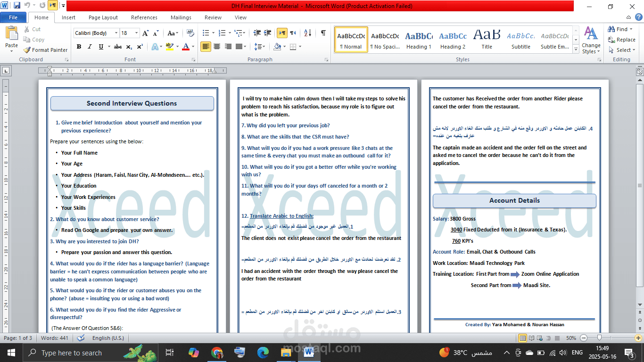The image size is (644, 362).
Task: Click the Replace button in Editing
Action: pyautogui.click(x=622, y=40)
